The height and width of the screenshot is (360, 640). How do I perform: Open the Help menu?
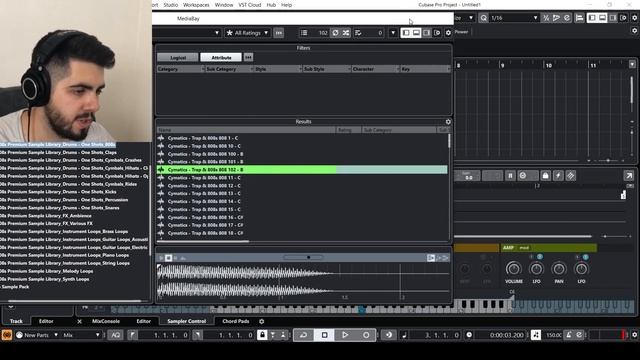(x=287, y=5)
